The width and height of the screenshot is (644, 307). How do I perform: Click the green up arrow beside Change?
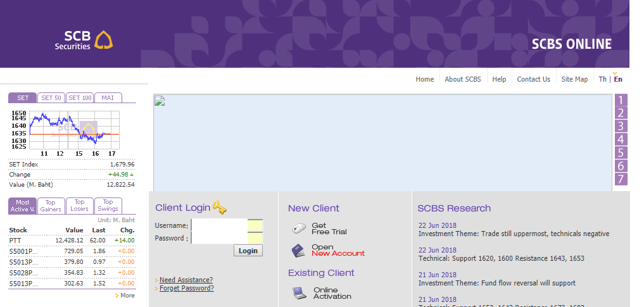[x=132, y=175]
